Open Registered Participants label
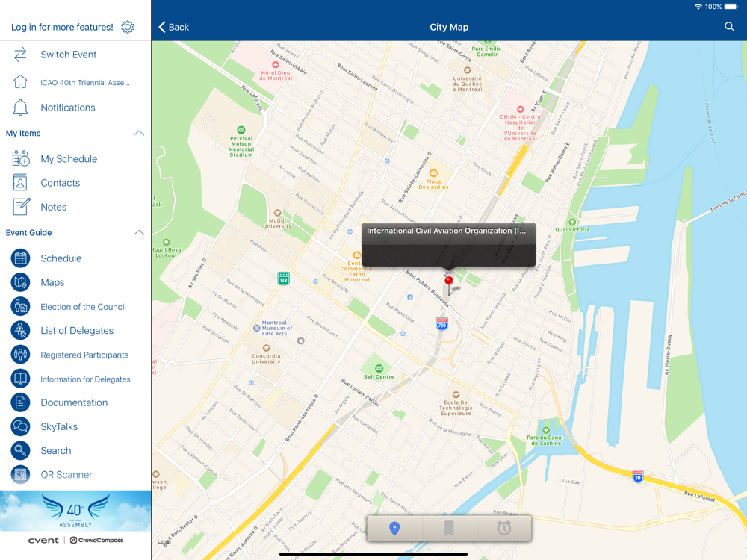Screen dimensions: 747x560 (x=84, y=355)
